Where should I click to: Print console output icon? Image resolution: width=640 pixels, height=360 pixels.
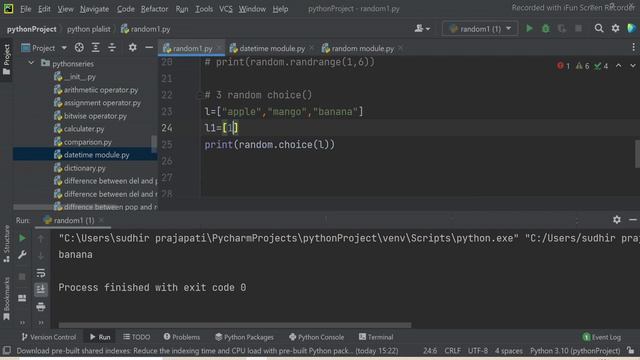coord(41,307)
